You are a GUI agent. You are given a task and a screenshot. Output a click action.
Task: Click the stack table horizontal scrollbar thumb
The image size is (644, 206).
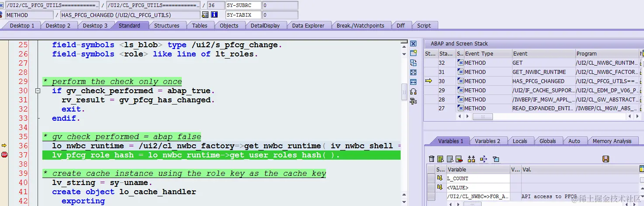pyautogui.click(x=482, y=116)
